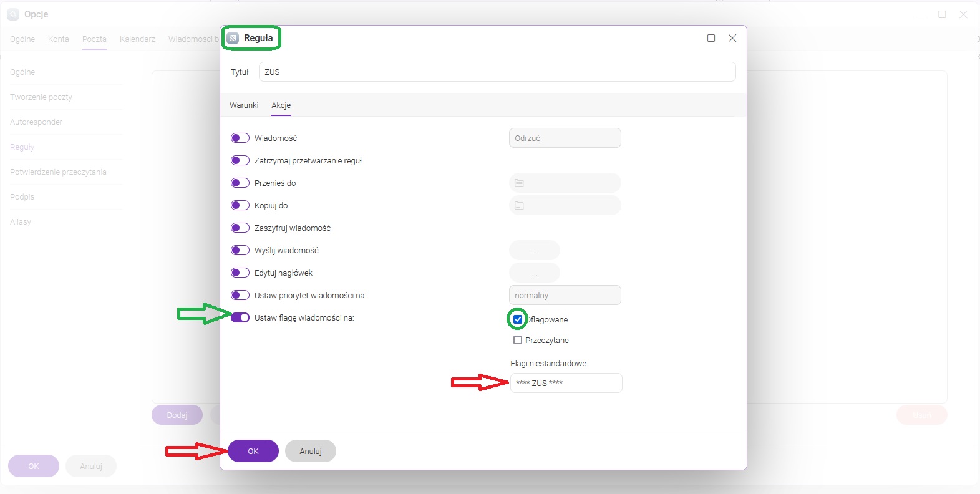This screenshot has height=494, width=980.
Task: Click the Reguła dialog title icon
Action: (x=233, y=38)
